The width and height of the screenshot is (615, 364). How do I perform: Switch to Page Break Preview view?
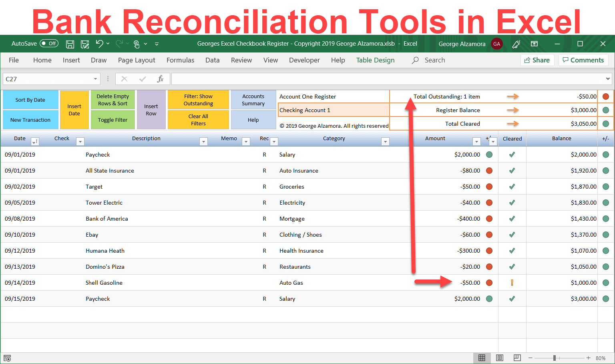tap(517, 358)
